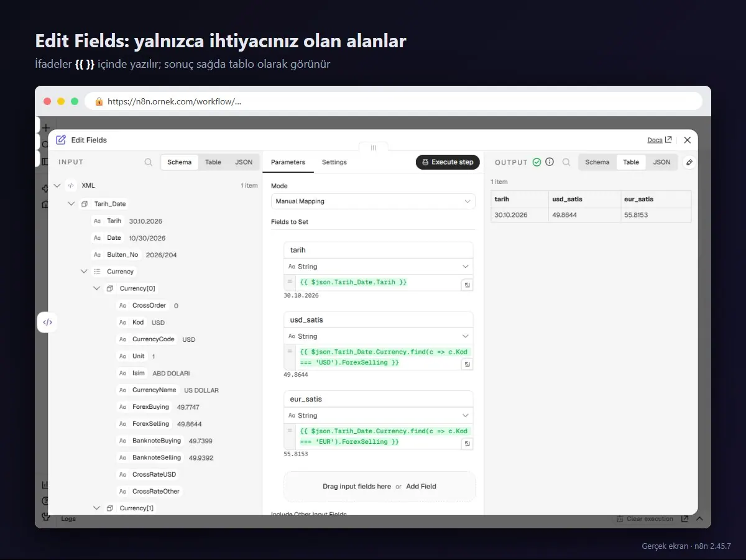
Task: Click the XML node code icon
Action: pyautogui.click(x=71, y=185)
